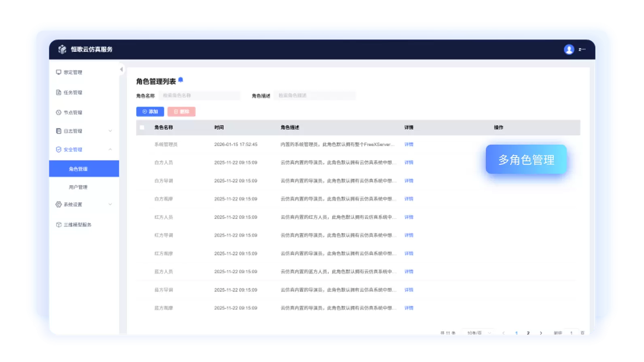Open 想定管理 via its monitor icon

pos(59,72)
